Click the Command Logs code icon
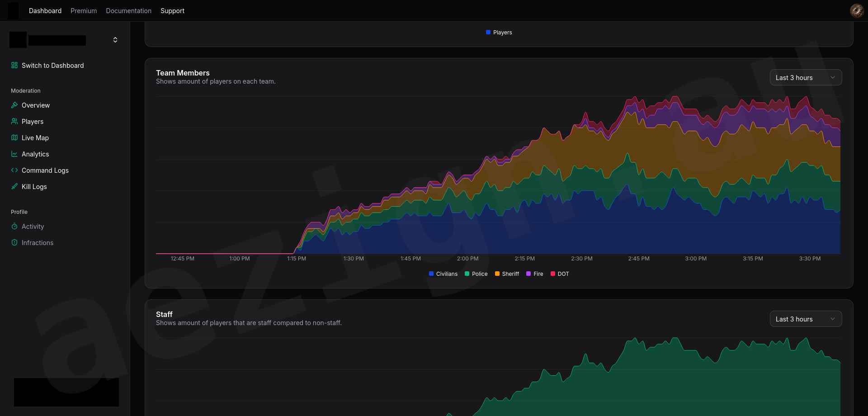The height and width of the screenshot is (416, 868). [14, 170]
